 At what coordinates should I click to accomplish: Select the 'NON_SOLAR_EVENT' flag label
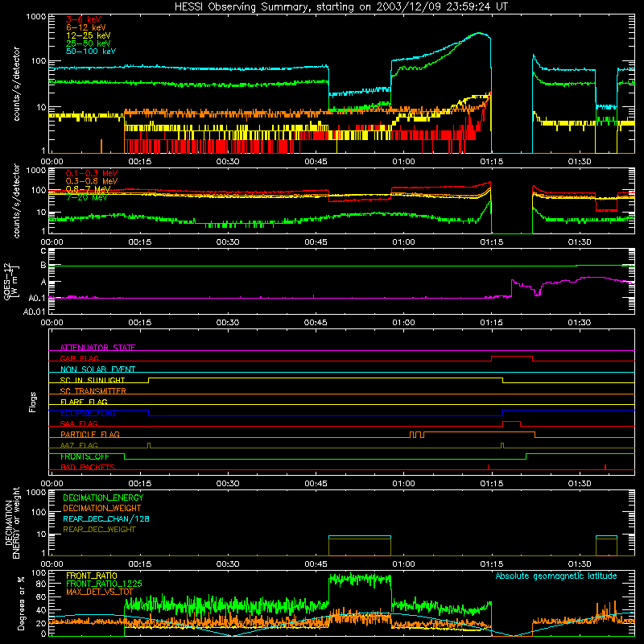(x=97, y=369)
